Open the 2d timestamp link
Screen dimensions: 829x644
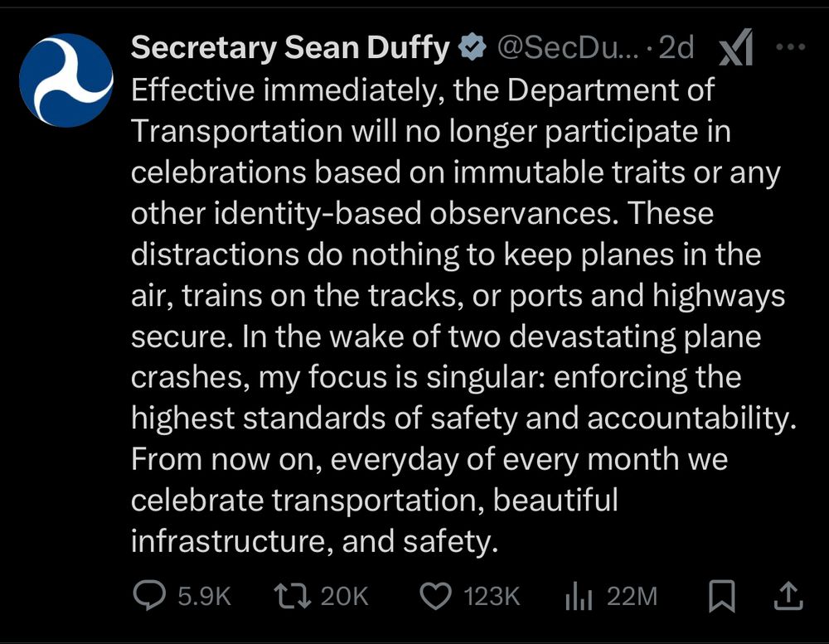pos(676,47)
